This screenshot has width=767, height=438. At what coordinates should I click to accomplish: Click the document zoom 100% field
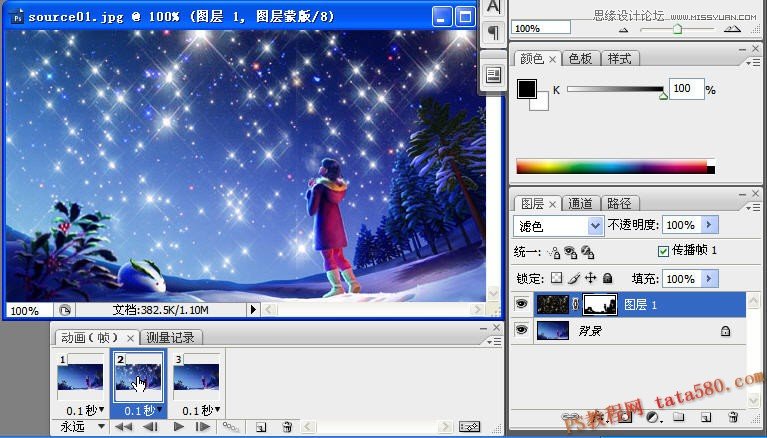click(28, 310)
